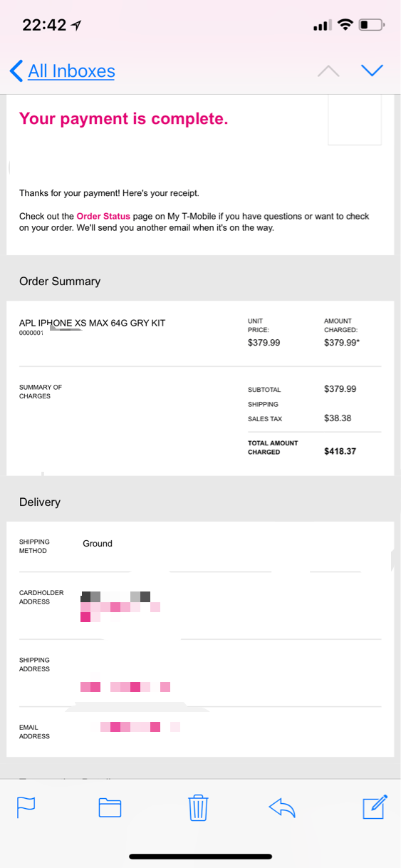This screenshot has height=868, width=401.
Task: Tap the battery indicator in status bar
Action: pos(371,25)
